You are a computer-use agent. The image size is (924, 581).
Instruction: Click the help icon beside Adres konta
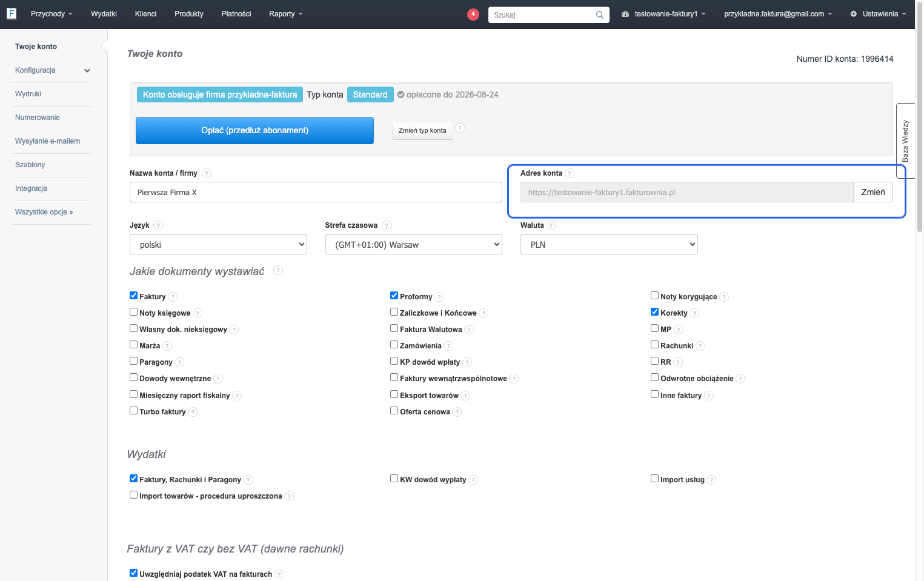tap(570, 173)
